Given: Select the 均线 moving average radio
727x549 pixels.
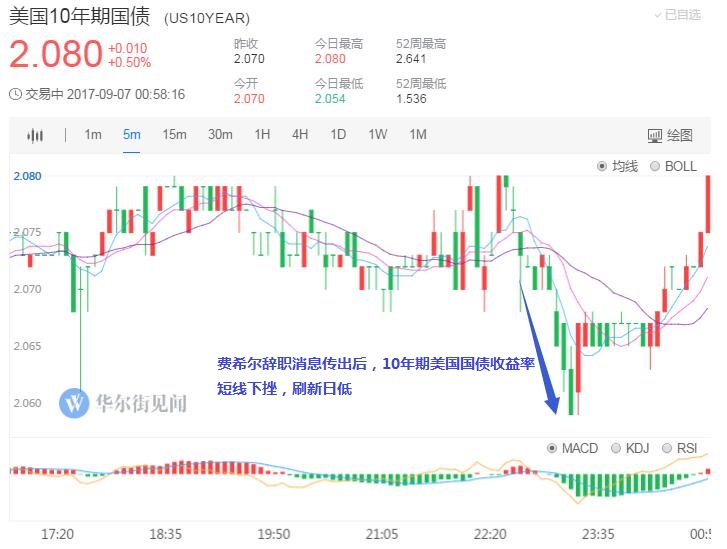Looking at the screenshot, I should click(x=601, y=166).
